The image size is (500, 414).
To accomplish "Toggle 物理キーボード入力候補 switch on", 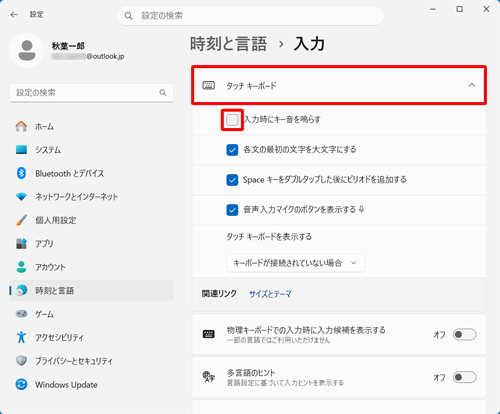I will (464, 334).
